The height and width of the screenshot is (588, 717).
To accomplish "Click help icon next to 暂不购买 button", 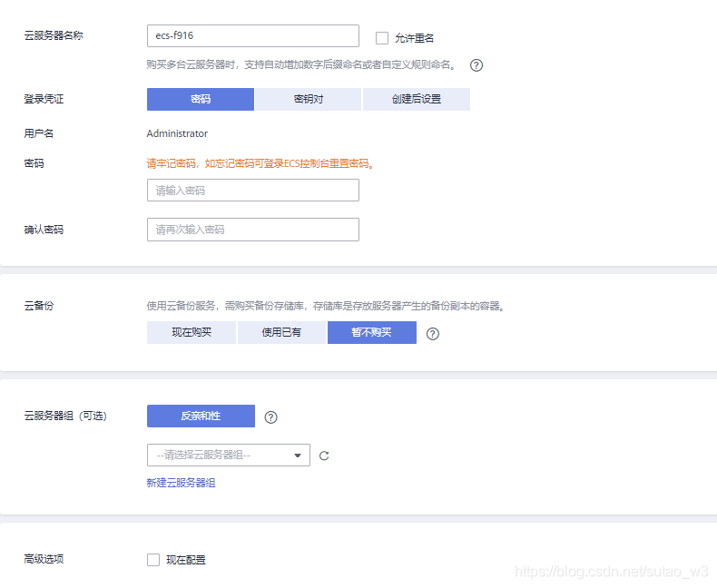I will click(433, 334).
